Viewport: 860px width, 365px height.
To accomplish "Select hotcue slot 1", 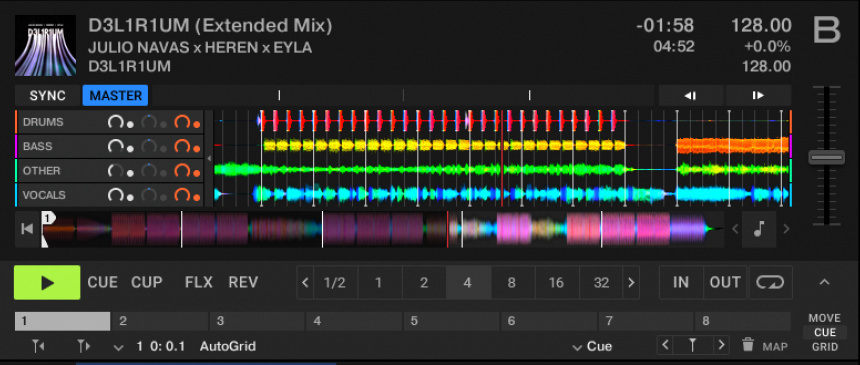I will (63, 321).
